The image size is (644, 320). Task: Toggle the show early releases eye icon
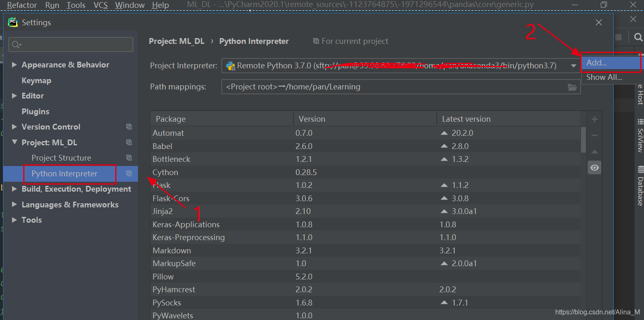tap(595, 168)
